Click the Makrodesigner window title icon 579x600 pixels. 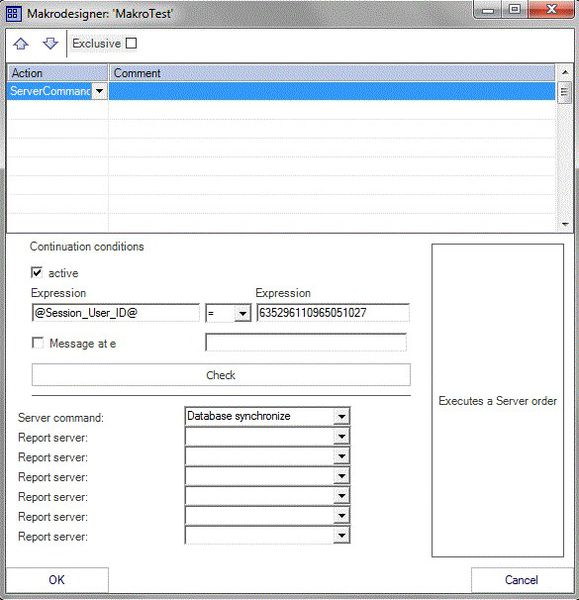(x=13, y=14)
